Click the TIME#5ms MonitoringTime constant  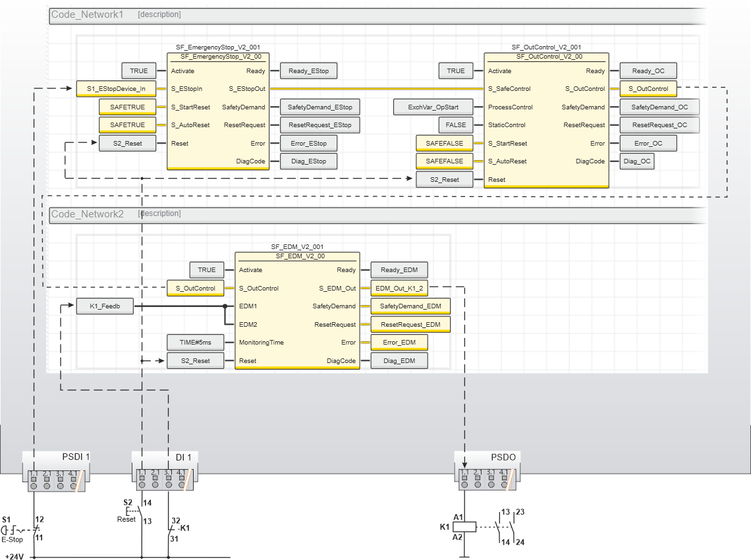point(194,343)
